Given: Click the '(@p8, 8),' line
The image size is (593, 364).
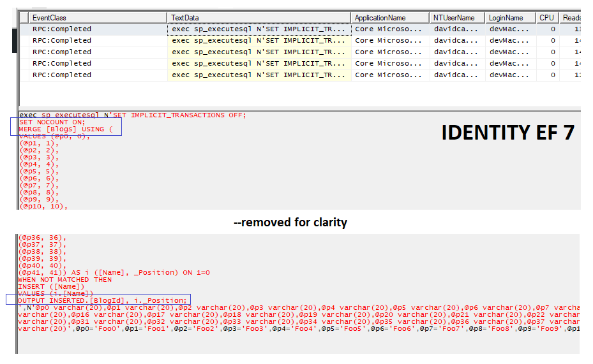Looking at the screenshot, I should 39,192.
